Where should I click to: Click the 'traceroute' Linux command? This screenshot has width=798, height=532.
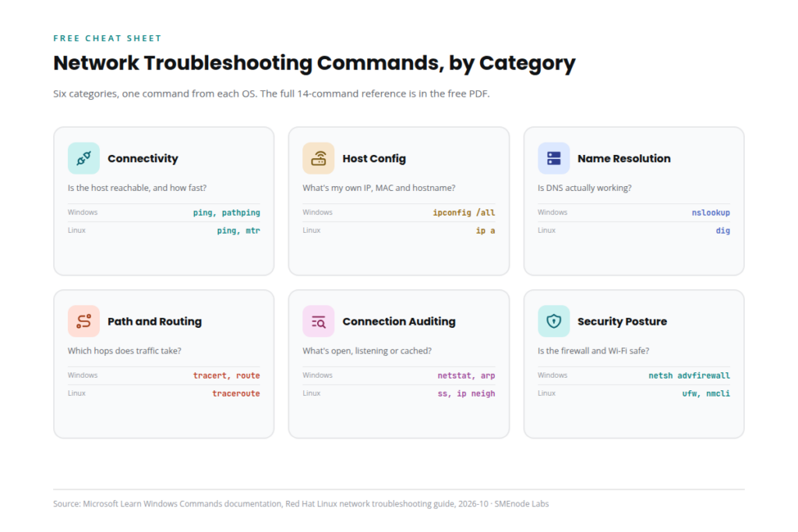pos(236,393)
